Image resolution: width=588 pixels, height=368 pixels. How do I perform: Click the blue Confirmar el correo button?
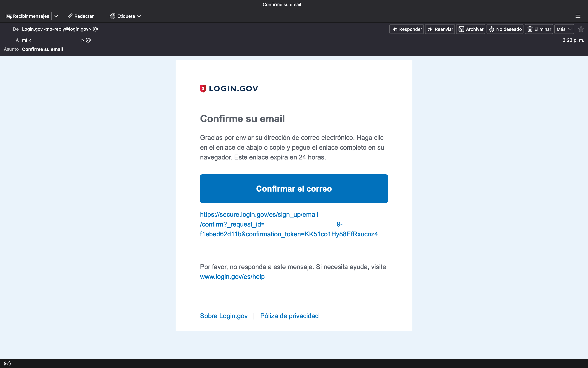point(294,189)
